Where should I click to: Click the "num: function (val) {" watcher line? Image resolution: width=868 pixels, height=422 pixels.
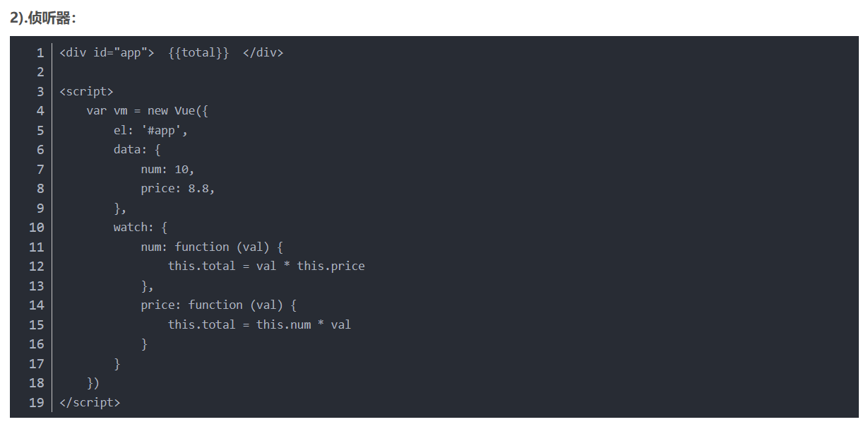211,247
